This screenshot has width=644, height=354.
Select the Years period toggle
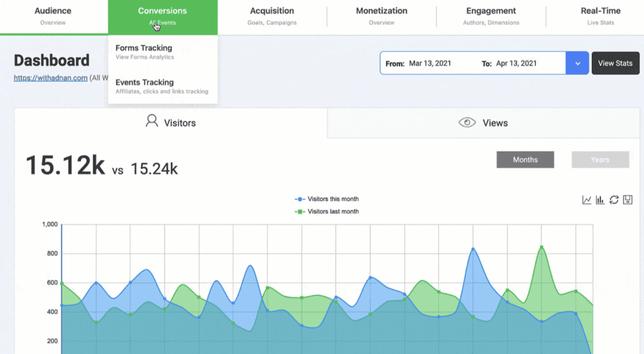(600, 160)
